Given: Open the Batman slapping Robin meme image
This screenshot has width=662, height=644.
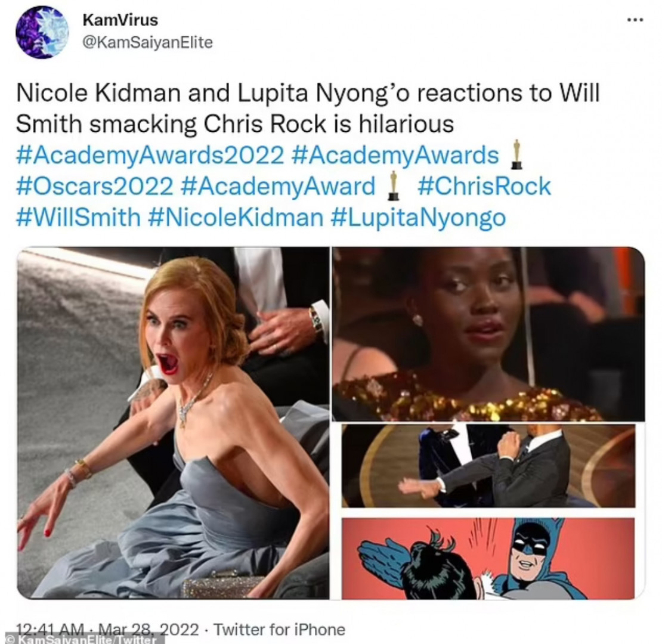Looking at the screenshot, I should [488, 558].
